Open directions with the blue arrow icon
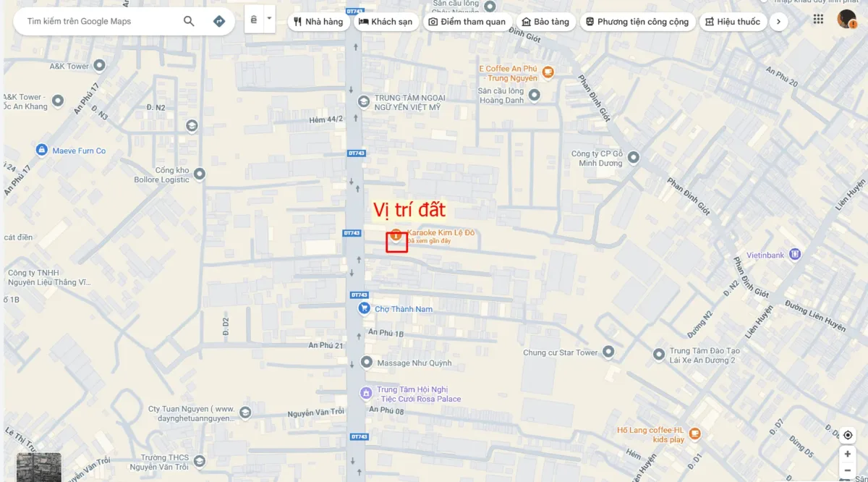Viewport: 868px width, 482px height. pos(219,22)
